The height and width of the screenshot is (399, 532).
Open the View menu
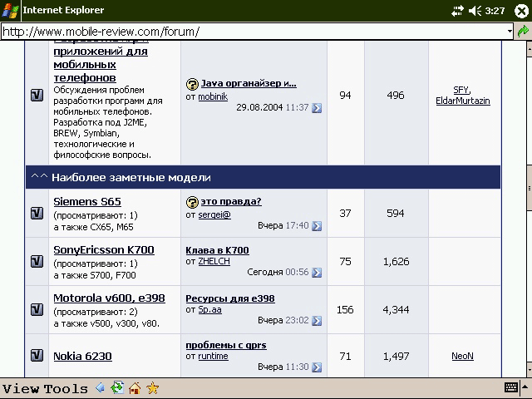pyautogui.click(x=21, y=388)
